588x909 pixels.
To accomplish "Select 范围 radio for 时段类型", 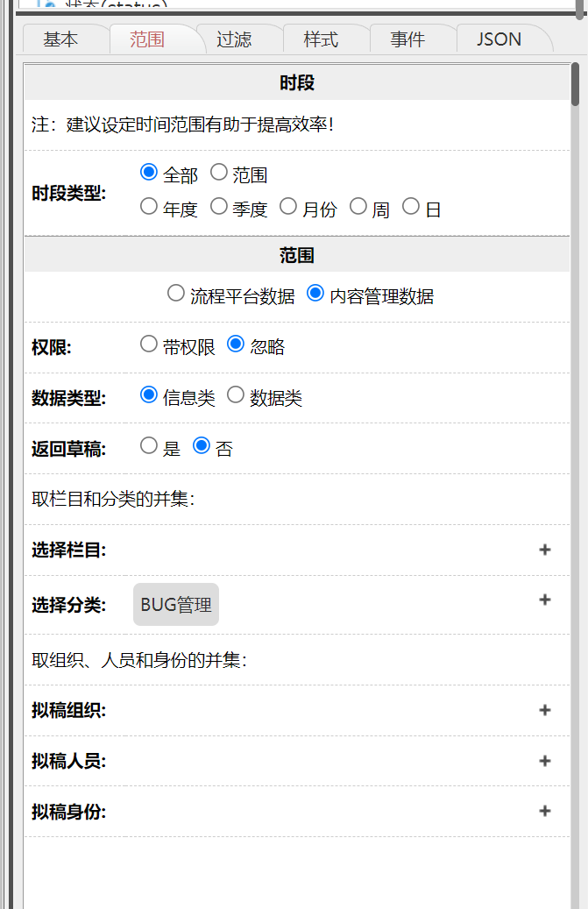I will 219,173.
